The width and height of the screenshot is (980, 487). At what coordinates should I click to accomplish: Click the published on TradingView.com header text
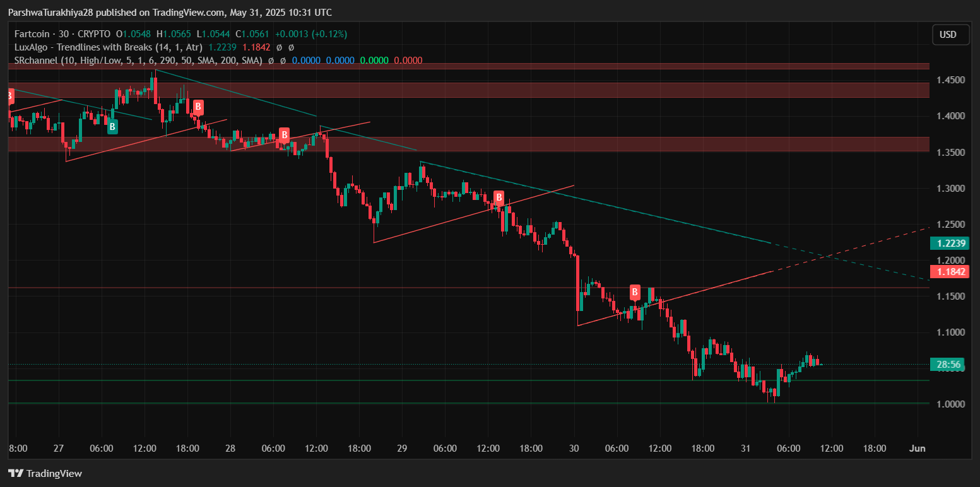(x=169, y=13)
